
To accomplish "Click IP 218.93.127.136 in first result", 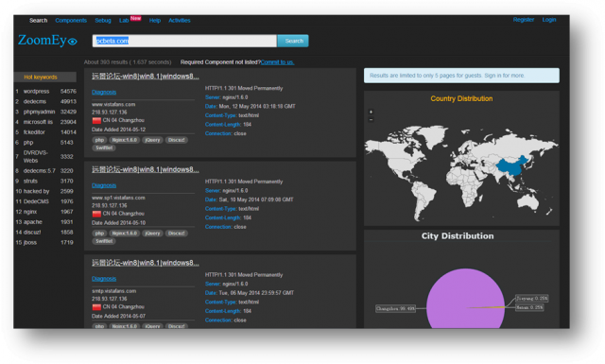I will point(110,113).
